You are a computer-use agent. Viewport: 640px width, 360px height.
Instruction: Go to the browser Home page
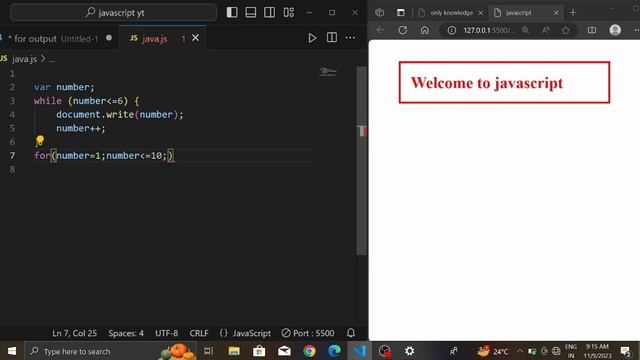click(x=424, y=30)
